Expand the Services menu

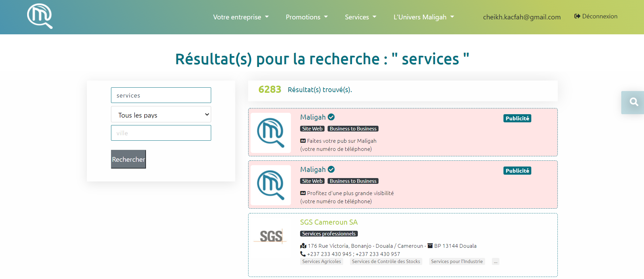tap(361, 17)
